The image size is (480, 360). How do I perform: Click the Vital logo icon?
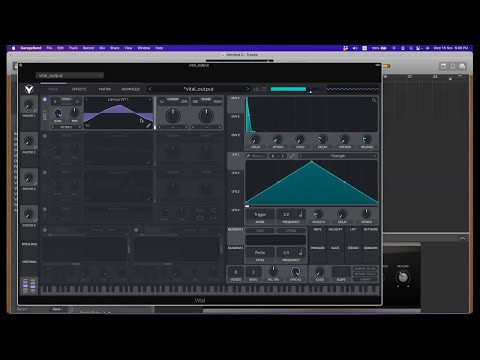tap(29, 89)
